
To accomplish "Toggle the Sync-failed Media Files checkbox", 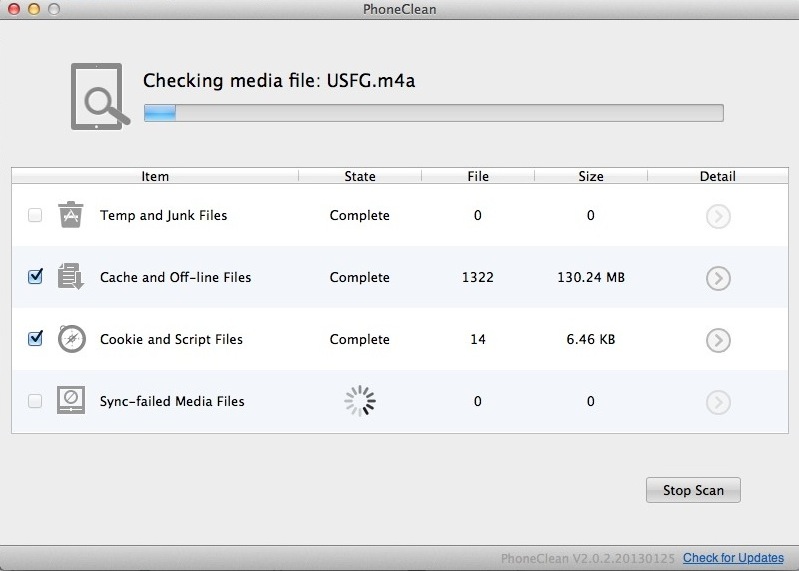I will pyautogui.click(x=35, y=401).
